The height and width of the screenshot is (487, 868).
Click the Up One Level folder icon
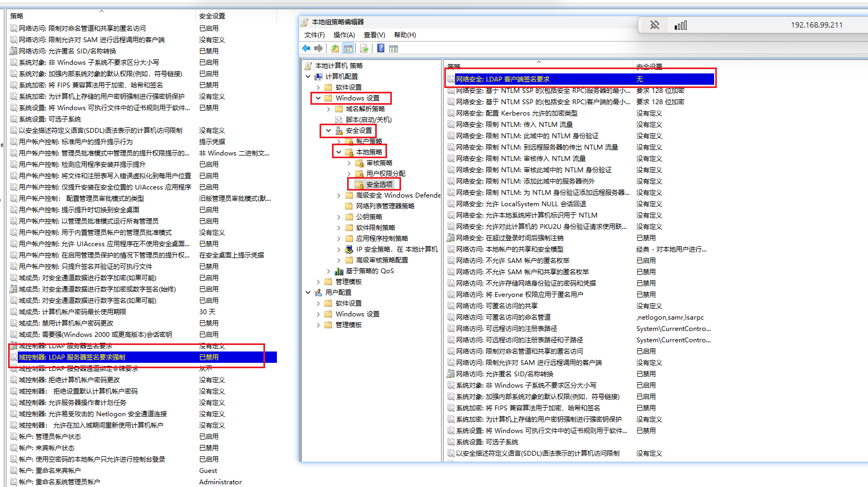click(335, 49)
